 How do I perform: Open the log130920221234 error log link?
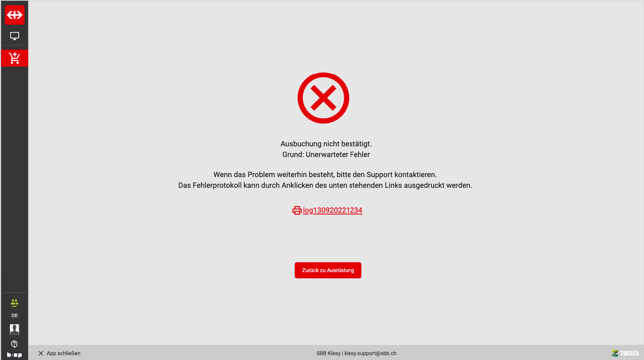pyautogui.click(x=332, y=211)
